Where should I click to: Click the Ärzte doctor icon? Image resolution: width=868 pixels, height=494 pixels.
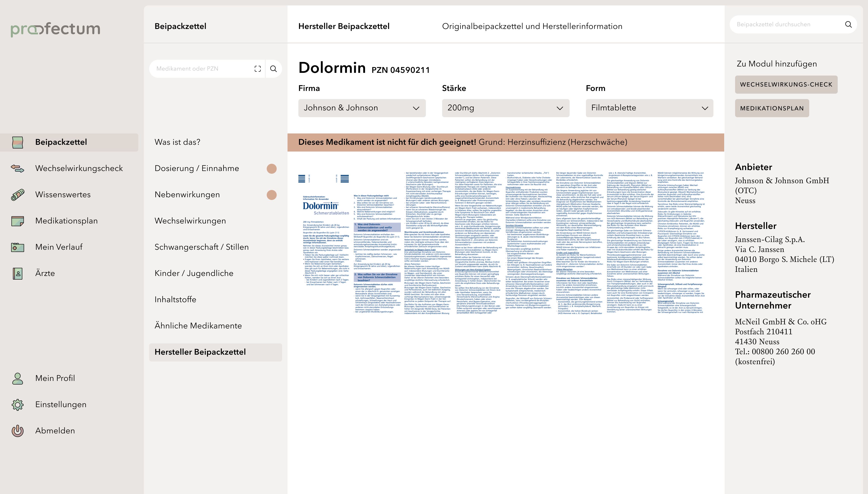(18, 273)
